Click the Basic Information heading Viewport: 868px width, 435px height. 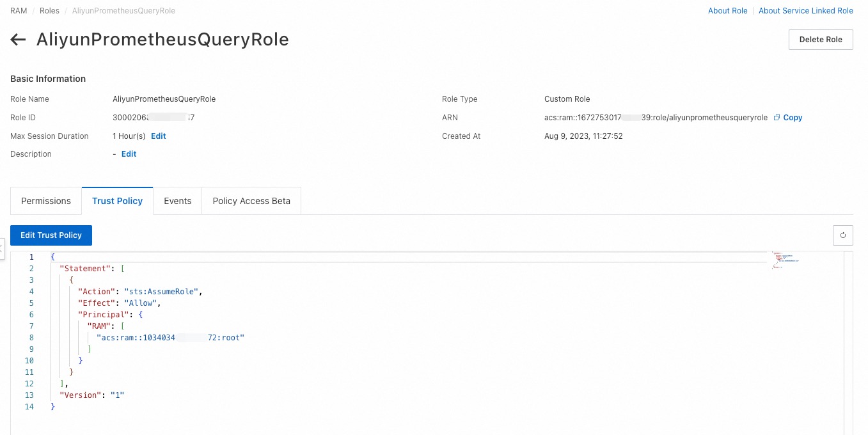coord(48,79)
